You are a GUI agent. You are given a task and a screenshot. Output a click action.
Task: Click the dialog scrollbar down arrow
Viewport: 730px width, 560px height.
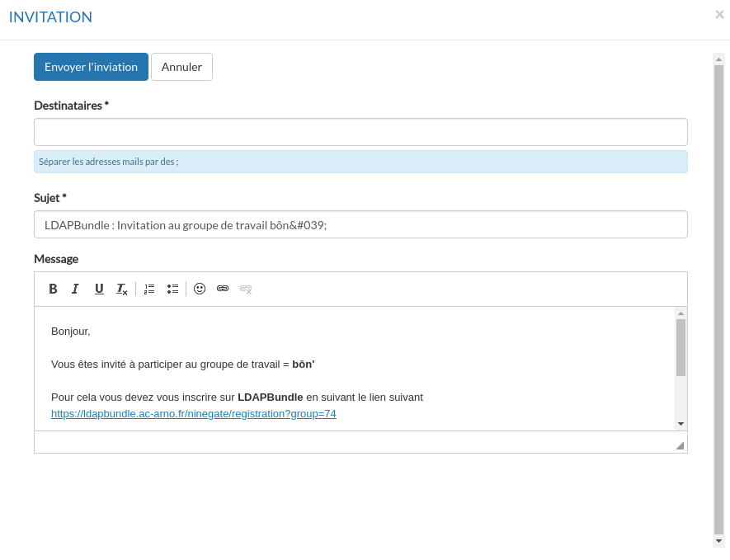coord(718,541)
